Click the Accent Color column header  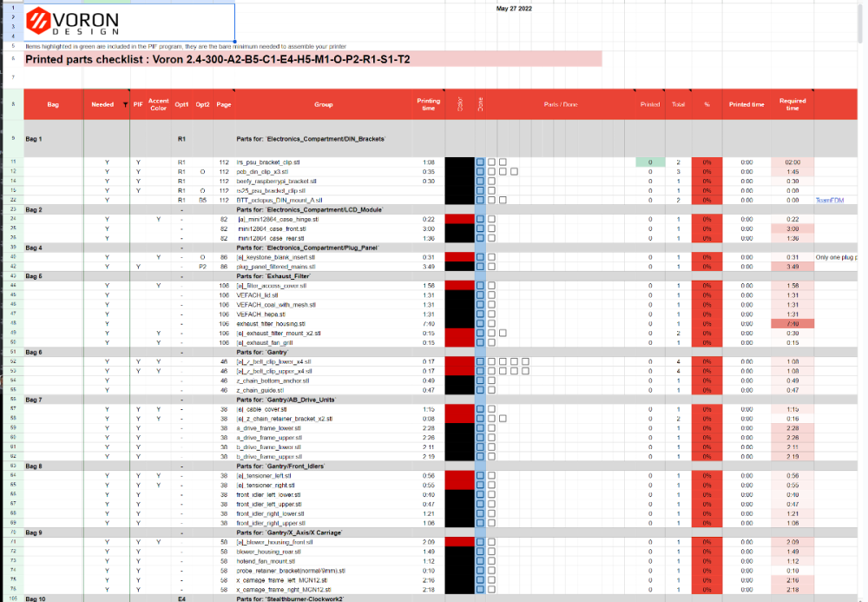point(158,104)
